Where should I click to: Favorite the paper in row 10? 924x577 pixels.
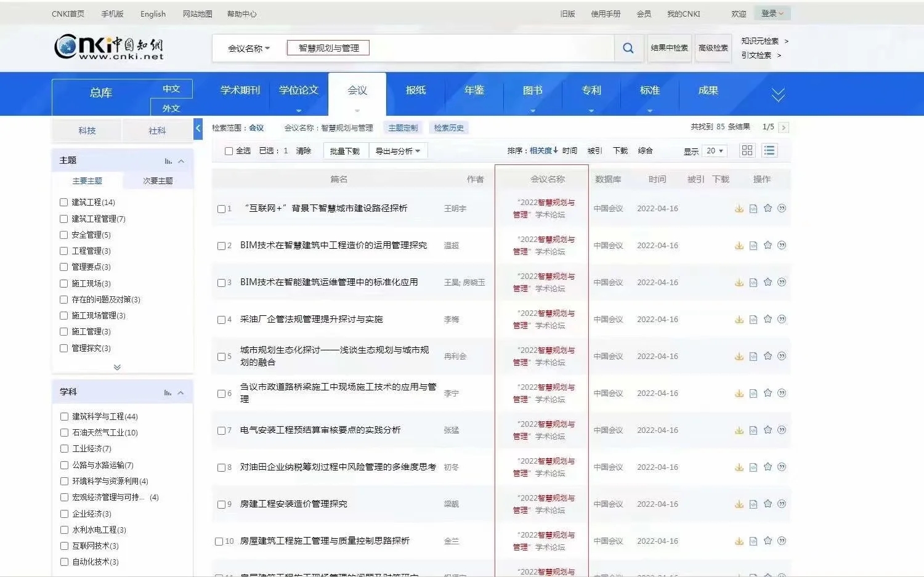pyautogui.click(x=768, y=541)
